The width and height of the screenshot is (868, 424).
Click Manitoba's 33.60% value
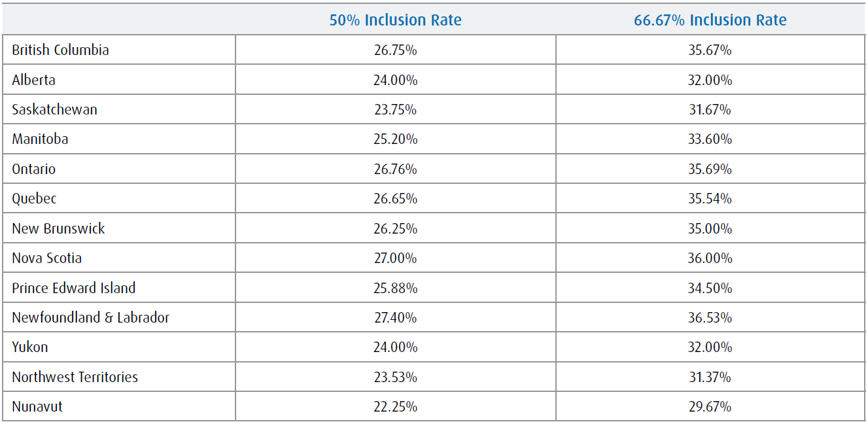point(710,139)
